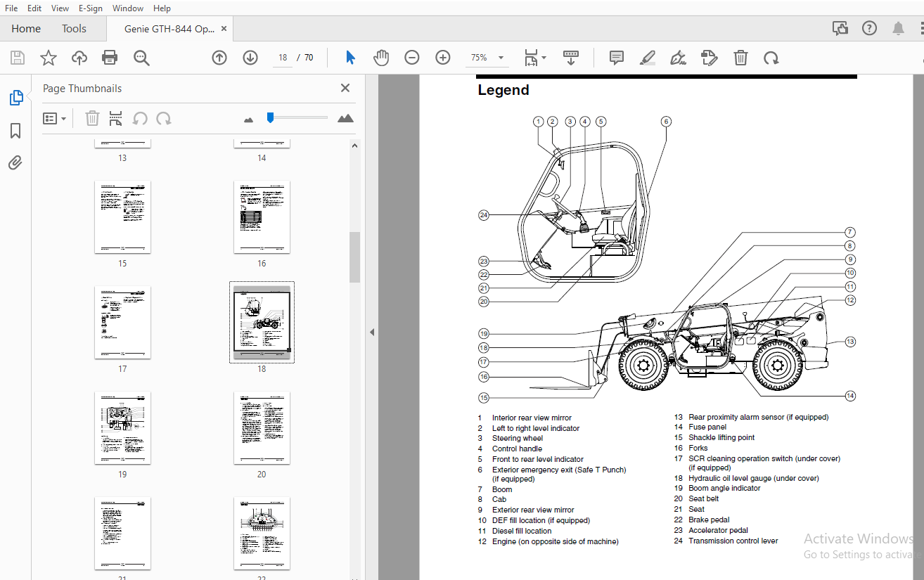Go to the next page with the down arrow

click(250, 58)
